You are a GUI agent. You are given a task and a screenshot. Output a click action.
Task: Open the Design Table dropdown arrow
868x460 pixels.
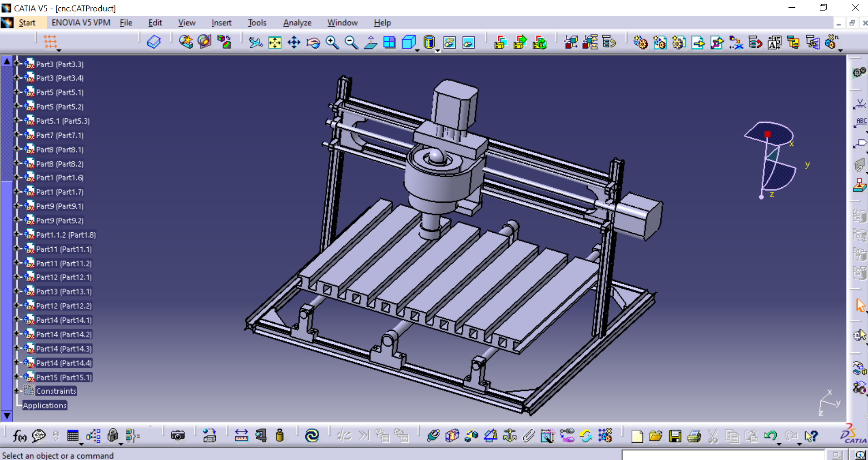pos(81,444)
